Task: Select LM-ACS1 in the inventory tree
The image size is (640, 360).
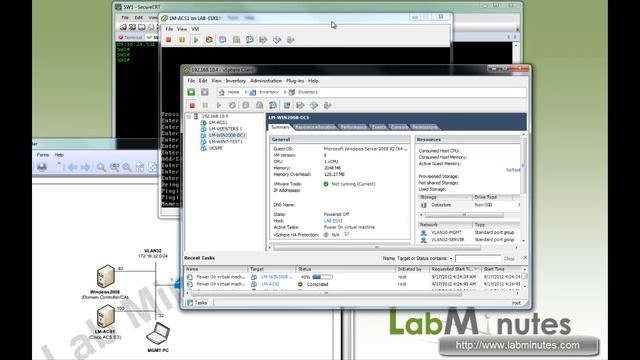Action: (x=218, y=122)
